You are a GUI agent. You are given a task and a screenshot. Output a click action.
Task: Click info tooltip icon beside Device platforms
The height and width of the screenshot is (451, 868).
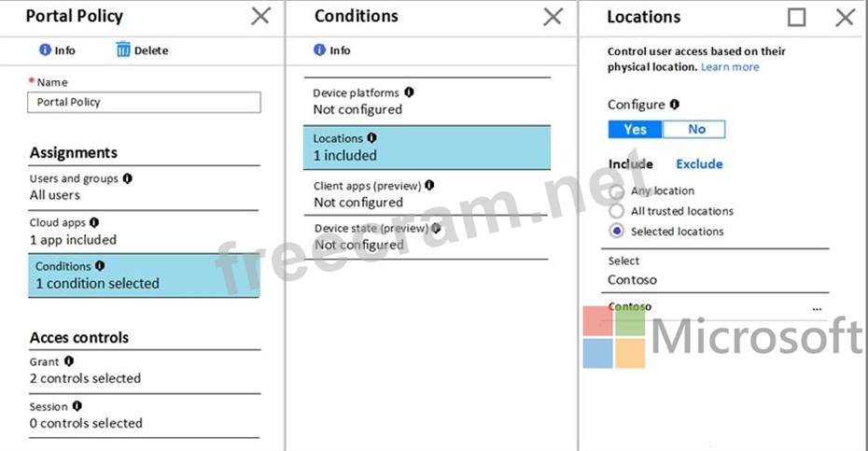click(409, 92)
